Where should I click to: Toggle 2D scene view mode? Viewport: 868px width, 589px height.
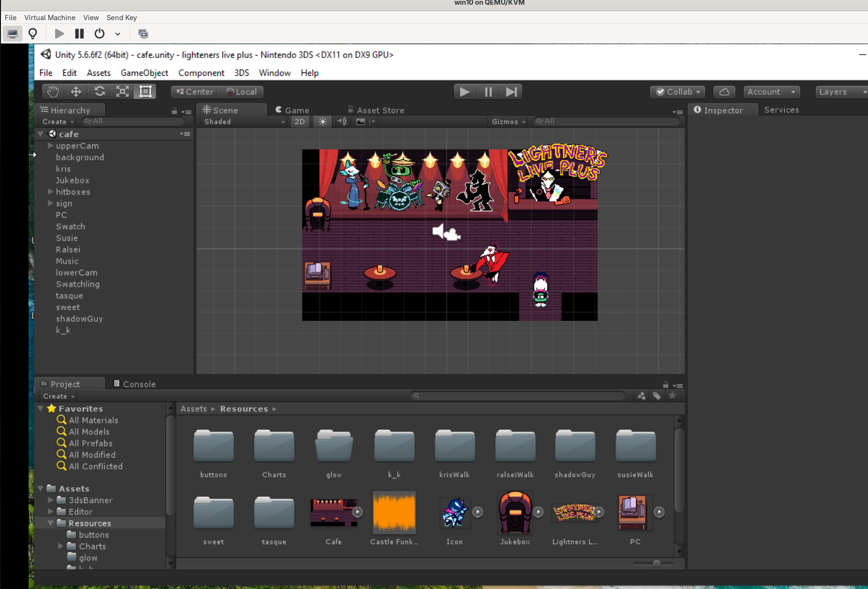300,122
